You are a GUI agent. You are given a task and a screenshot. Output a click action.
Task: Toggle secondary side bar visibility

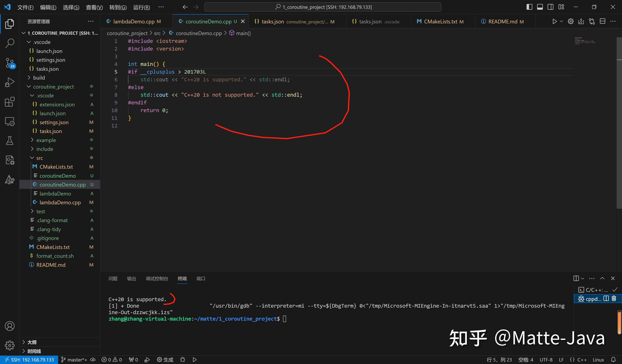pos(550,7)
